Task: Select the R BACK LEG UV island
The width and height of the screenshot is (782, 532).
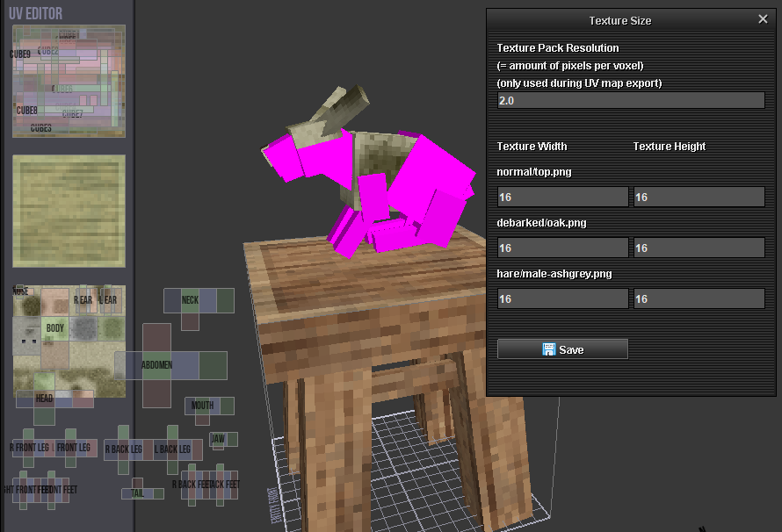Action: (124, 449)
